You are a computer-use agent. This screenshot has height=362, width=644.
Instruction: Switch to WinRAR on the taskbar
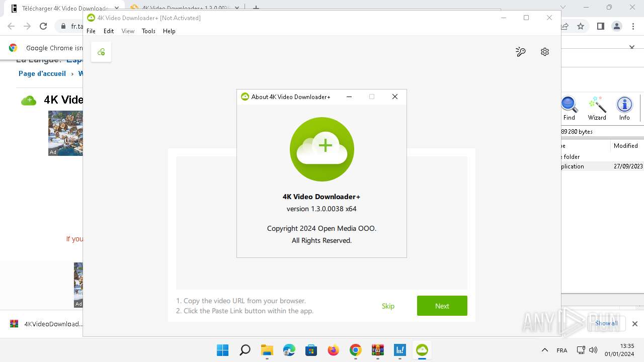377,350
